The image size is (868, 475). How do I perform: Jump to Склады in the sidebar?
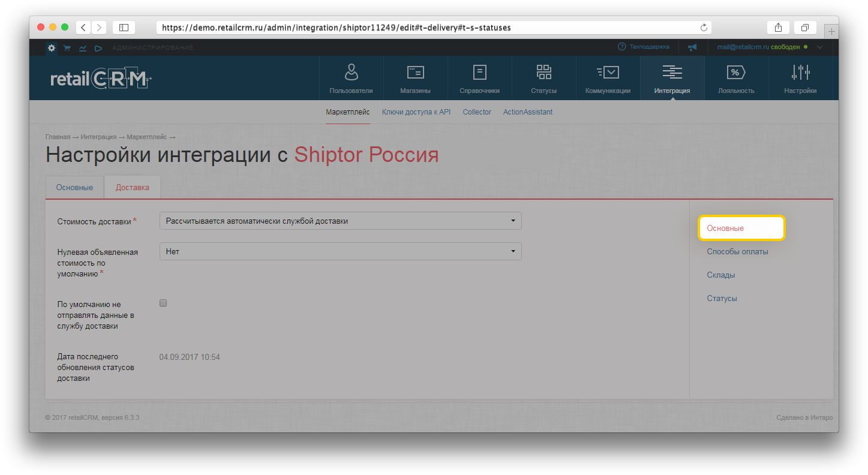tap(720, 275)
